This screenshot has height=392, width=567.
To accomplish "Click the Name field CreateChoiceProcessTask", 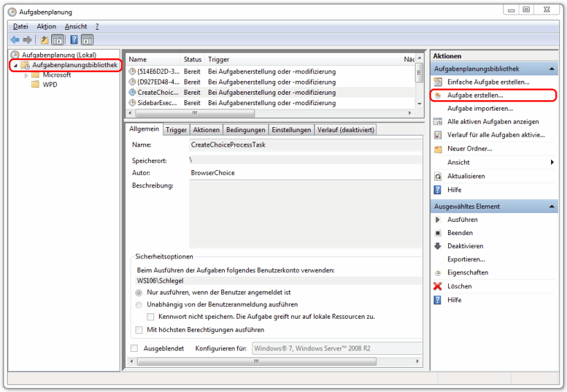I will click(x=306, y=145).
